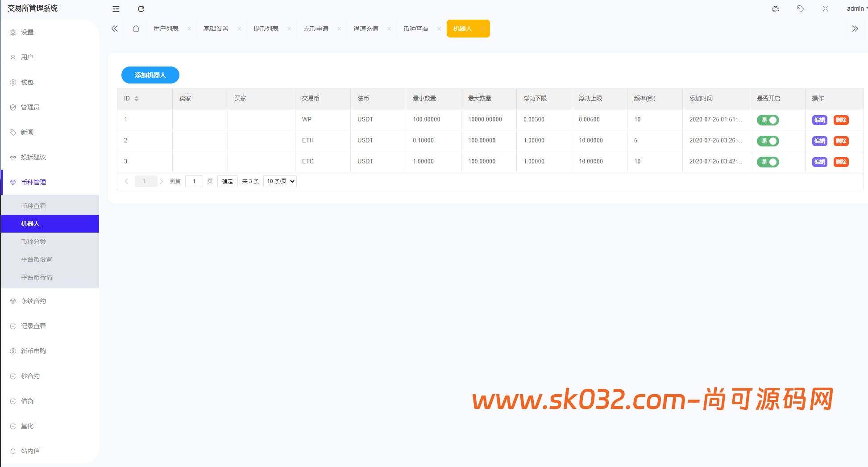Image resolution: width=868 pixels, height=467 pixels.
Task: Select the 量化 quantification sidebar item
Action: click(27, 425)
